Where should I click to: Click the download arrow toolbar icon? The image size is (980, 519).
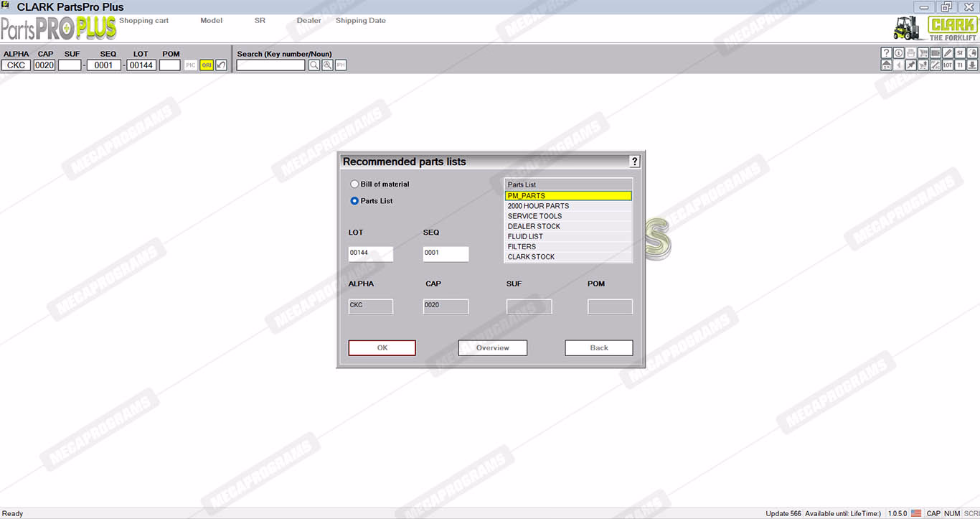(972, 65)
